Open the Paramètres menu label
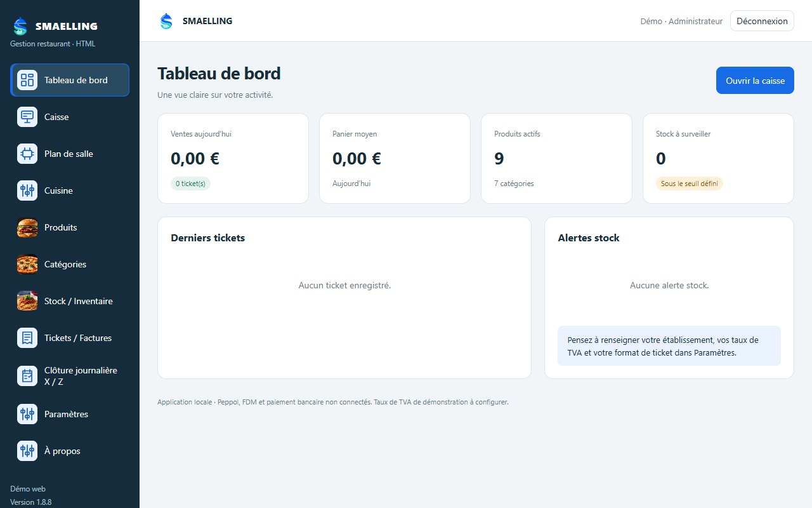Image resolution: width=812 pixels, height=508 pixels. [66, 414]
